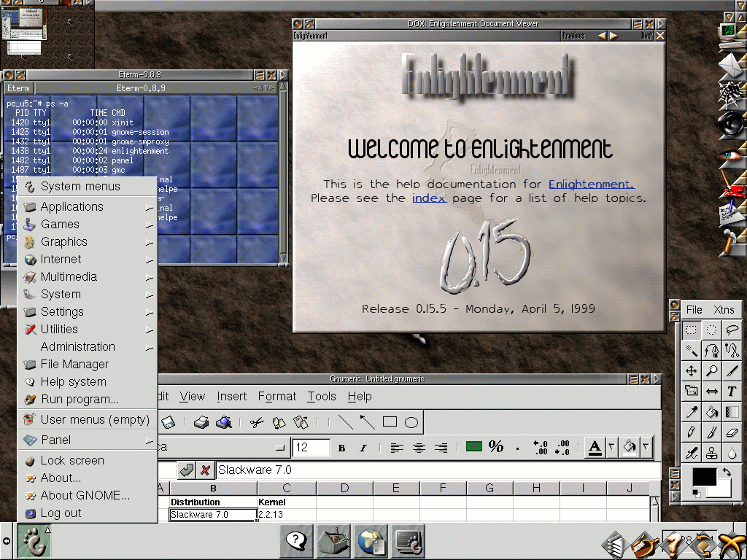Image resolution: width=747 pixels, height=560 pixels.
Task: Expand the Settings submenu
Action: coord(88,312)
